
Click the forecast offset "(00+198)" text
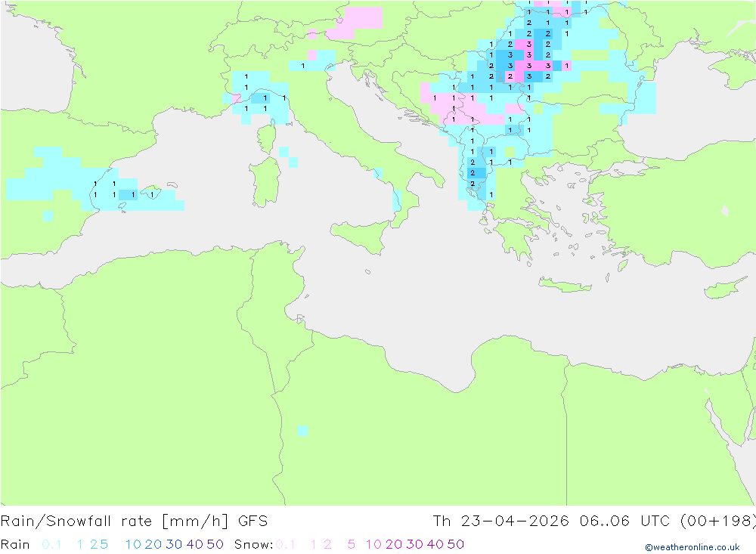click(x=717, y=522)
